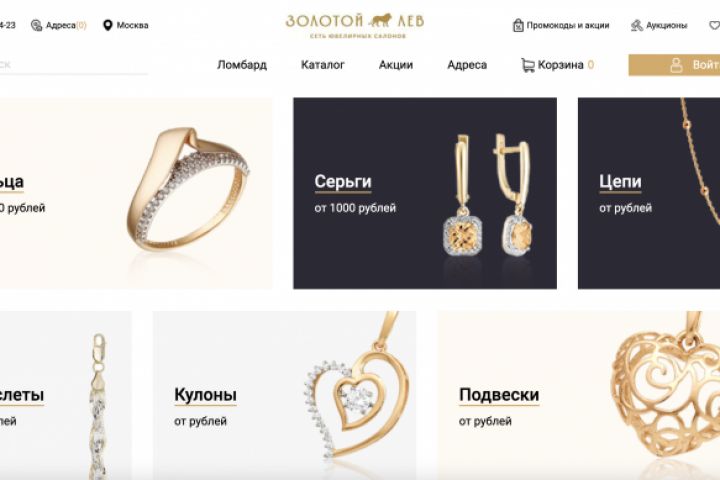Open the Ломбард menu item
Viewport: 720px width, 480px height.
point(242,65)
